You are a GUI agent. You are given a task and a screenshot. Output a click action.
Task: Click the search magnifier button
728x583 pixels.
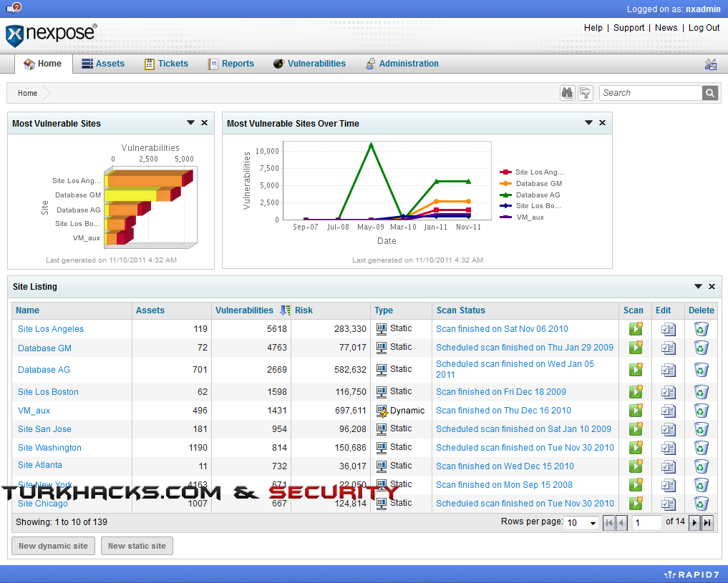[x=710, y=93]
